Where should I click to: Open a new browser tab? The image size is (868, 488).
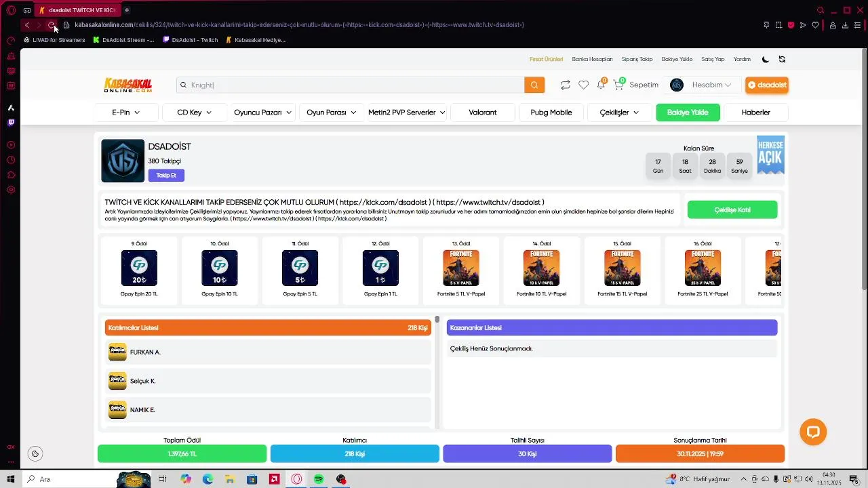pyautogui.click(x=127, y=10)
